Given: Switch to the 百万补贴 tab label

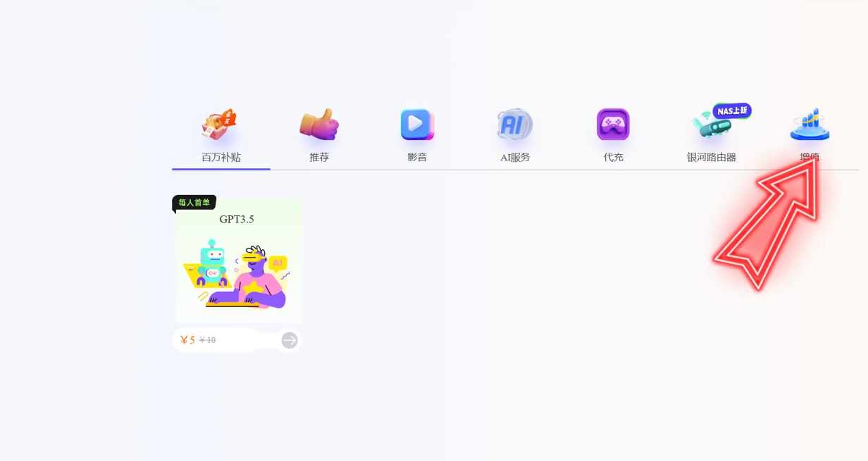Looking at the screenshot, I should [221, 158].
